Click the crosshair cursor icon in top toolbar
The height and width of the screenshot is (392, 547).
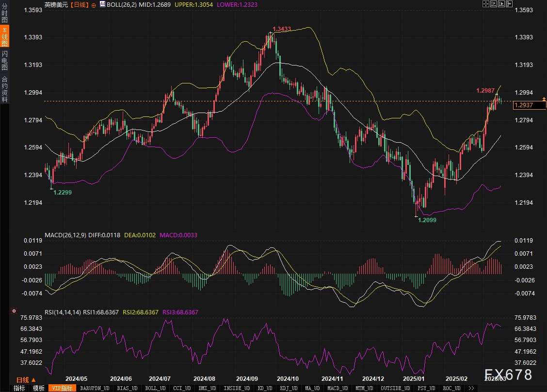[486, 4]
